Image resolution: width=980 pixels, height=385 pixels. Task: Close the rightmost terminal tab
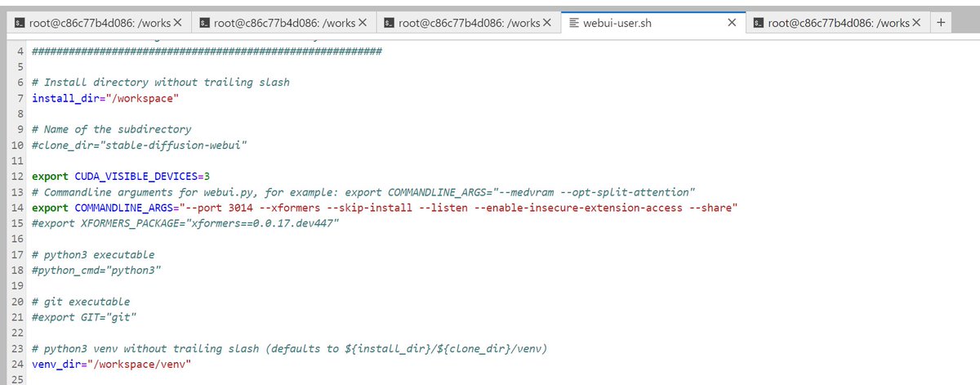tap(915, 23)
